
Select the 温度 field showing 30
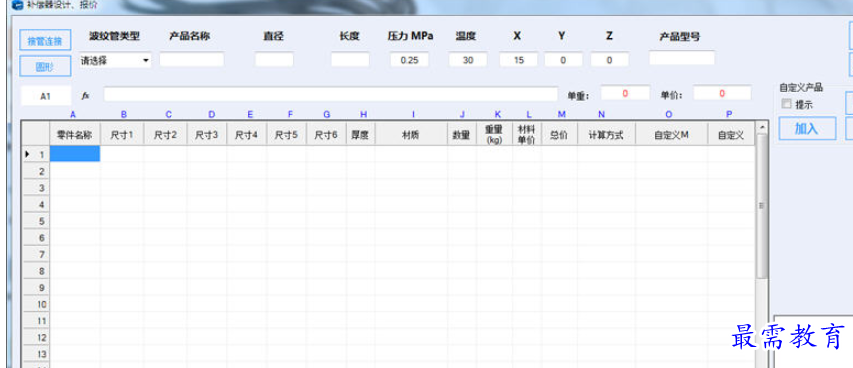click(468, 60)
